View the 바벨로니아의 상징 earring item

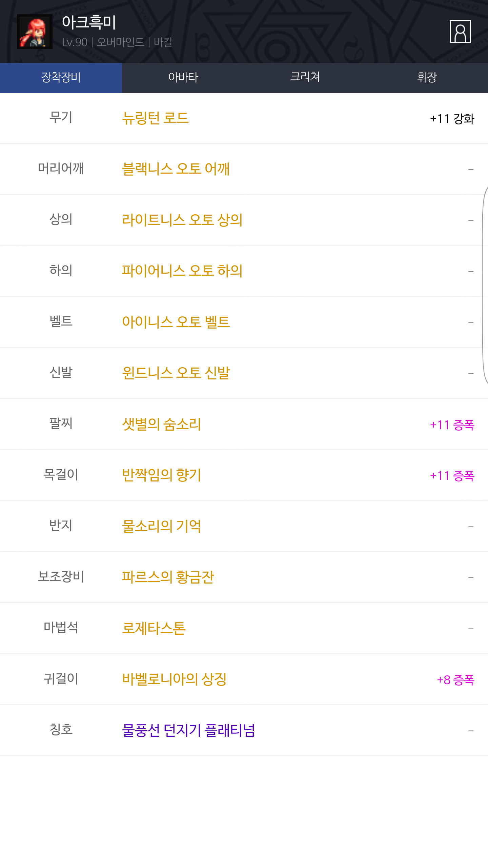coord(174,679)
